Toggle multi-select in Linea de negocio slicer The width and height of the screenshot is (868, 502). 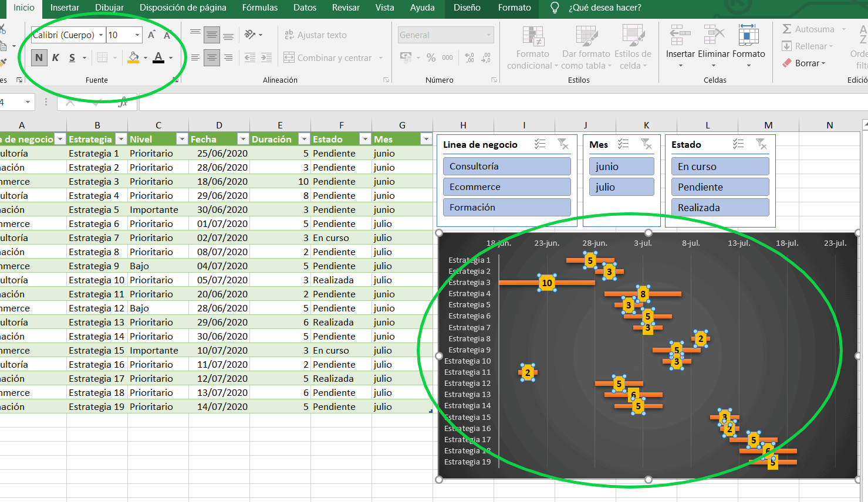[x=541, y=144]
